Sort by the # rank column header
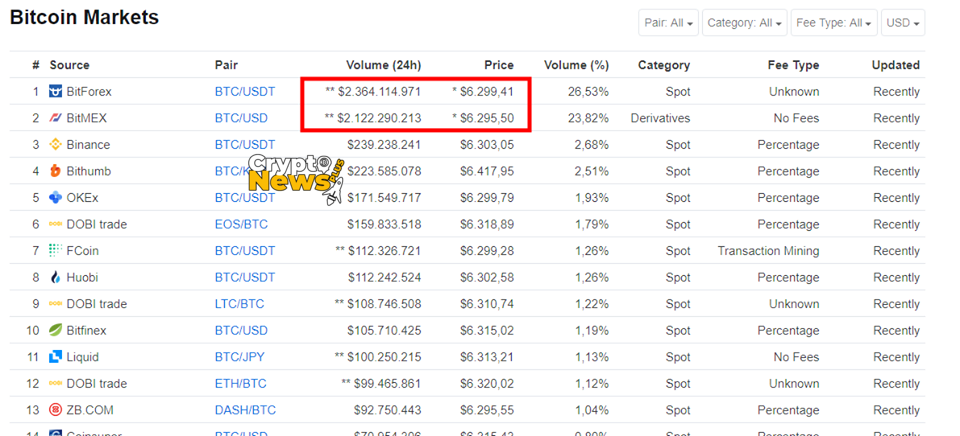Screen dimensions: 960x436 [36, 65]
